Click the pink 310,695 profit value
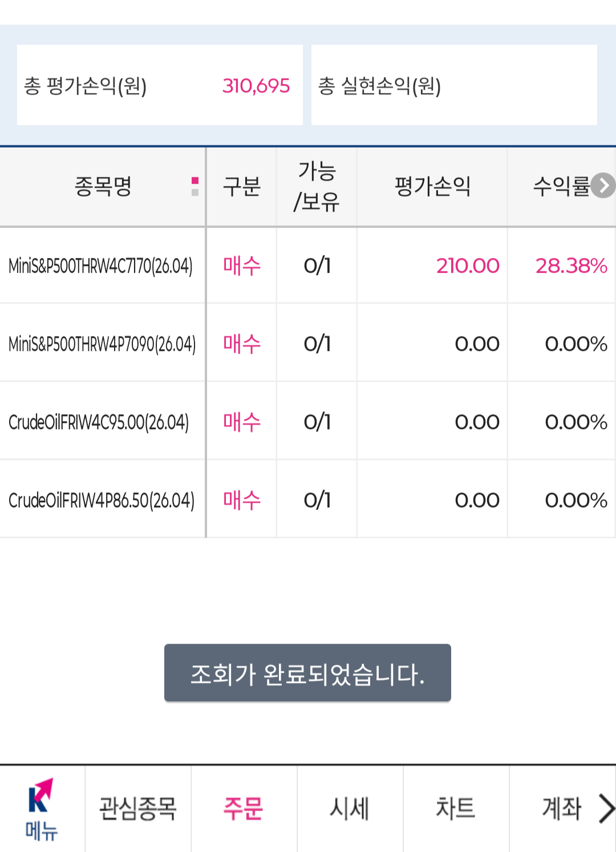 (x=256, y=86)
